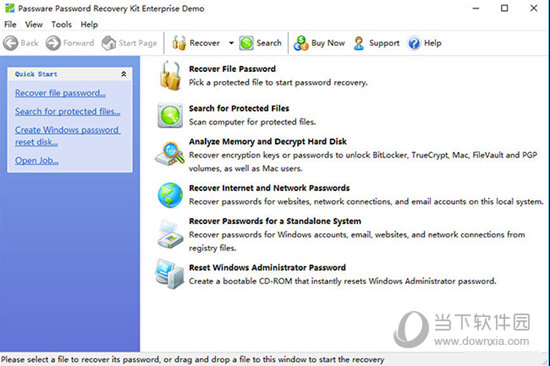The width and height of the screenshot is (550, 366).
Task: Click 'Recover passwords for websites, network connections' text
Action: tap(366, 202)
